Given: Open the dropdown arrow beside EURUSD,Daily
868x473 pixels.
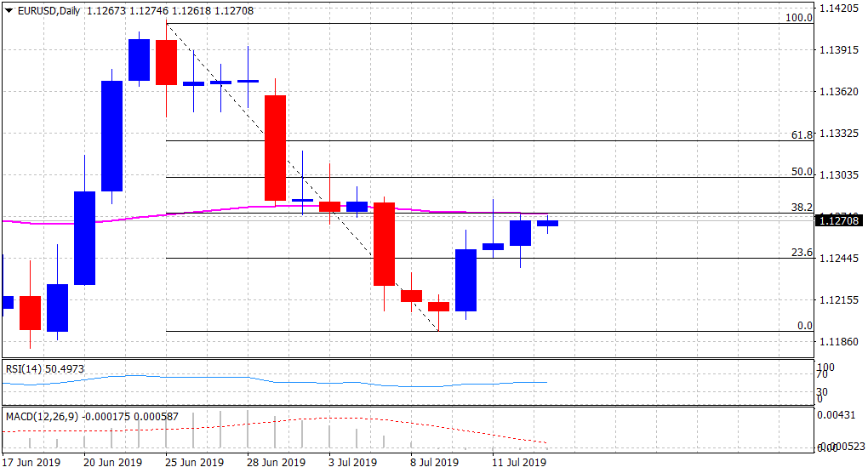Looking at the screenshot, I should click(x=9, y=11).
